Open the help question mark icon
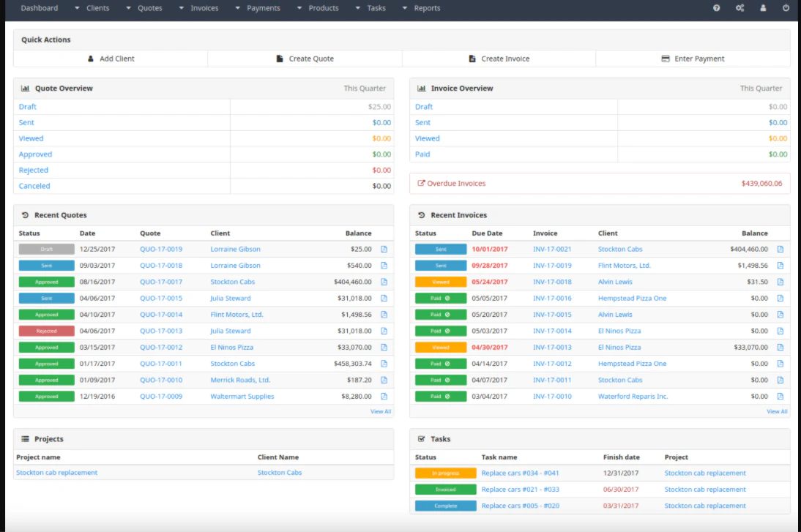The image size is (801, 532). pos(716,8)
